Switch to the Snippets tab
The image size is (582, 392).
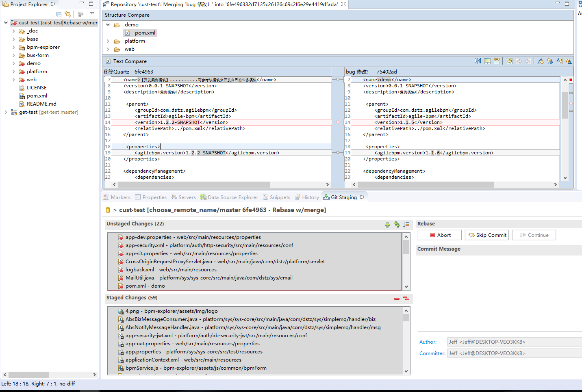[x=276, y=197]
